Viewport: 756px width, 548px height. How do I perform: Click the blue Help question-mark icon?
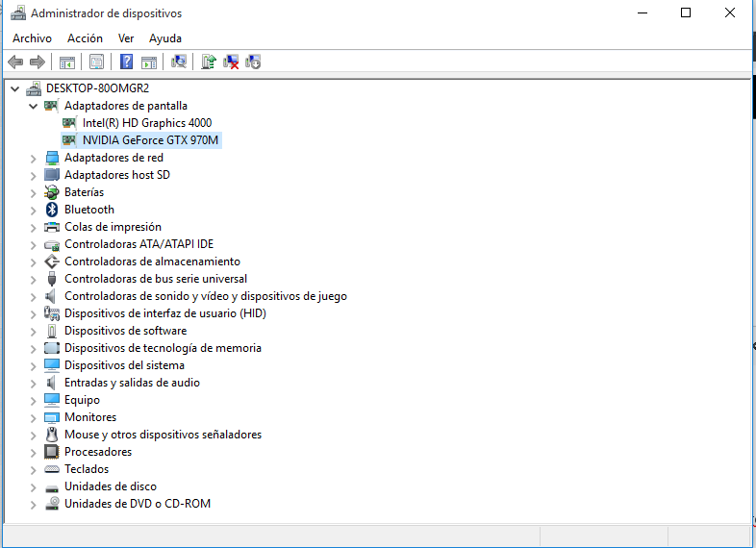(126, 62)
